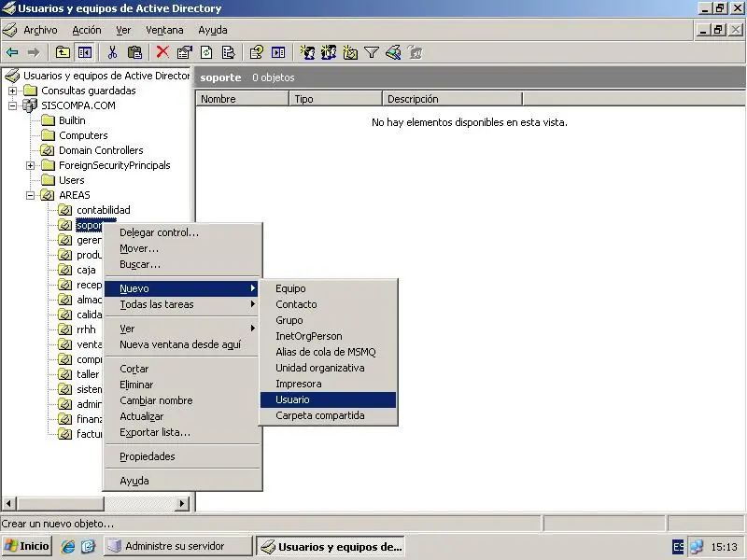Collapse SISCOMPA.COM domain node
Image resolution: width=747 pixels, height=560 pixels.
coord(13,105)
